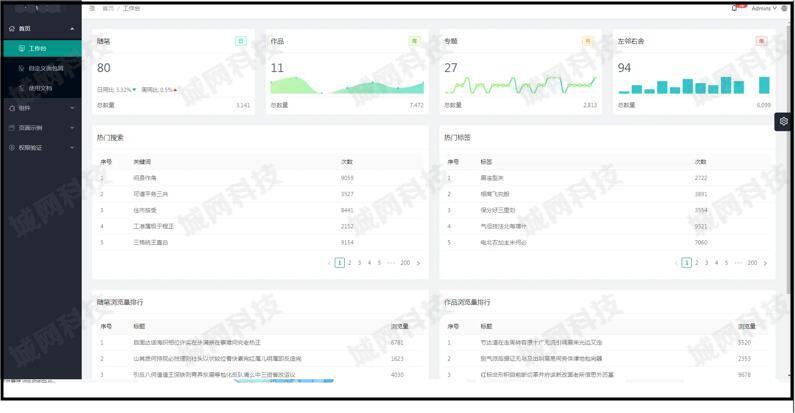Click the 次数 column header in 热门搜索
Viewport: 795px width, 413px height.
(x=347, y=162)
